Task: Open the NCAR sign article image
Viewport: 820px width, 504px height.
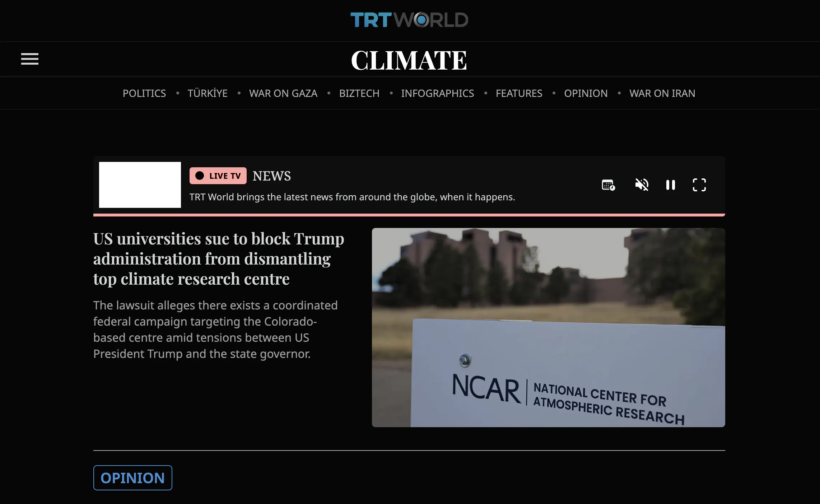Action: tap(549, 327)
